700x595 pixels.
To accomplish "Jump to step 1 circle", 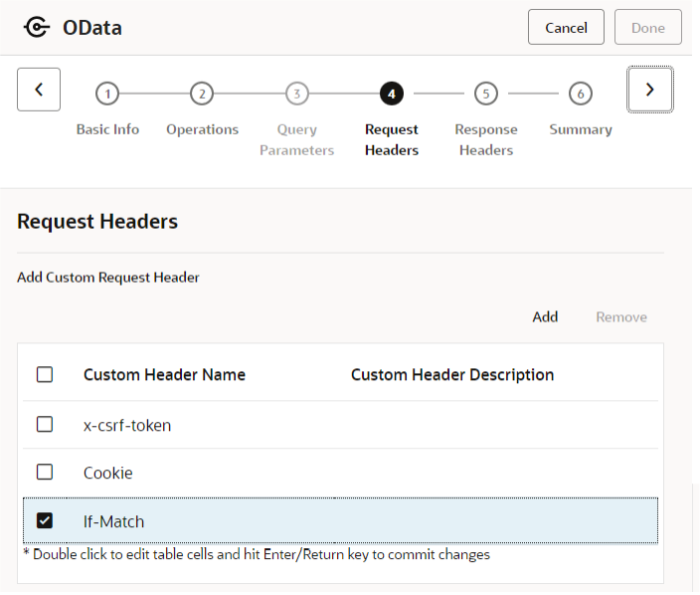I will [x=107, y=94].
